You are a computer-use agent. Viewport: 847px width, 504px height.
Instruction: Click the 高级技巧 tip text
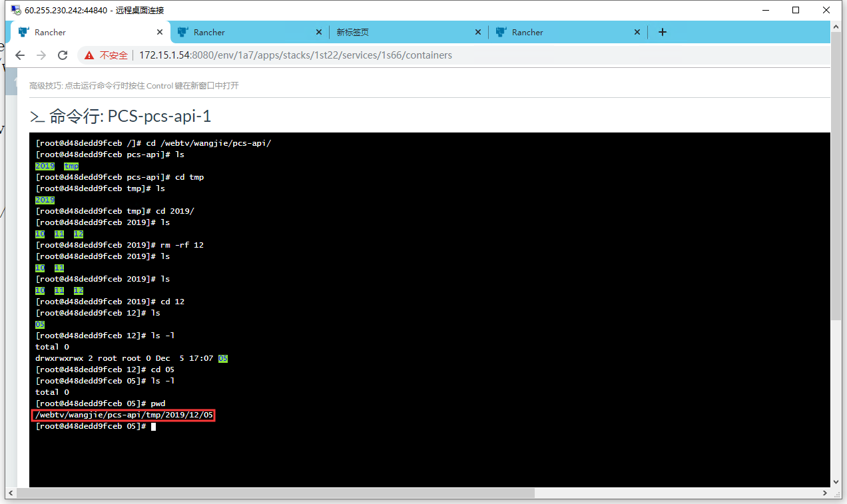[x=134, y=85]
